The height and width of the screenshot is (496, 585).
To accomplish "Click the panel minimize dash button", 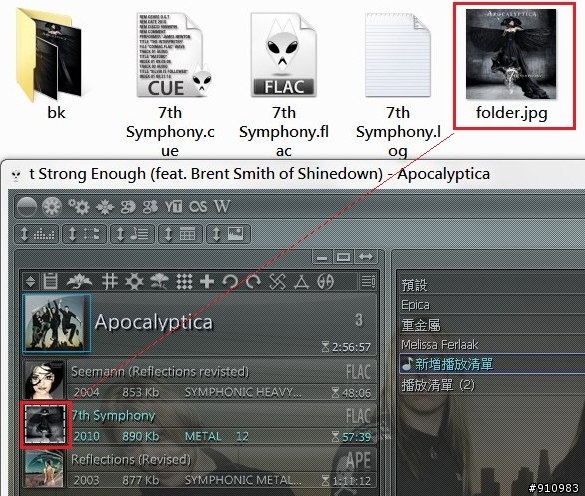I will pos(322,257).
